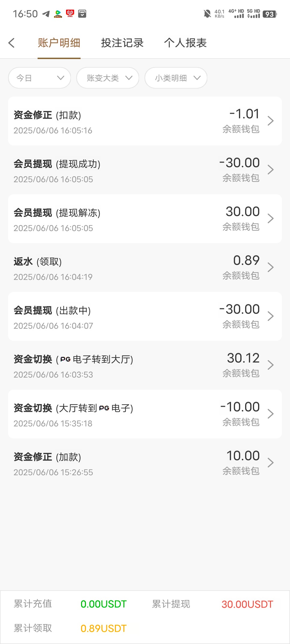290x644 pixels.
Task: Tap the muted notification bell icon
Action: coord(207,14)
